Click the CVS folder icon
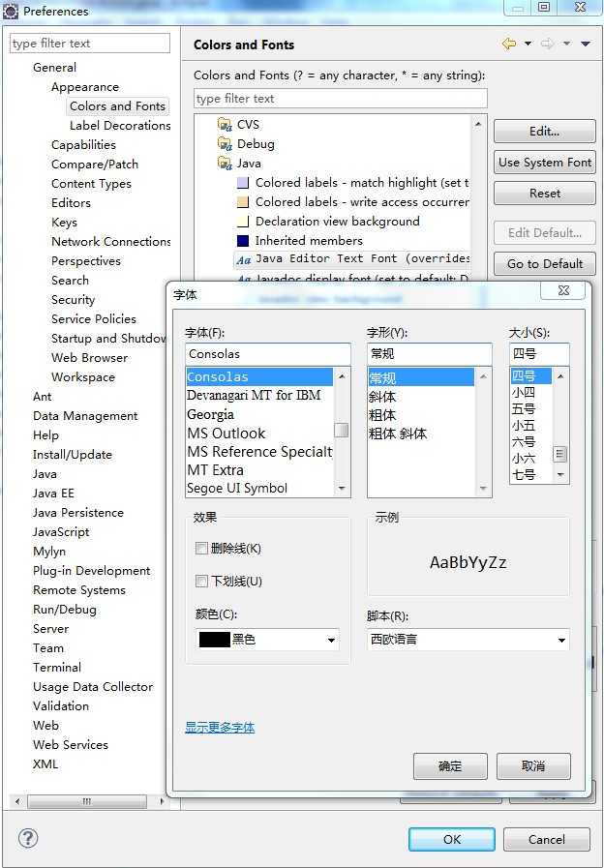Image resolution: width=604 pixels, height=868 pixels. pos(225,125)
